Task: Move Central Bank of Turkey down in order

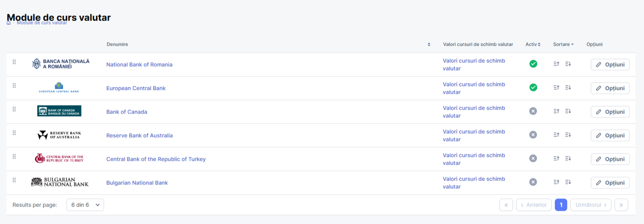Action: 568,159
